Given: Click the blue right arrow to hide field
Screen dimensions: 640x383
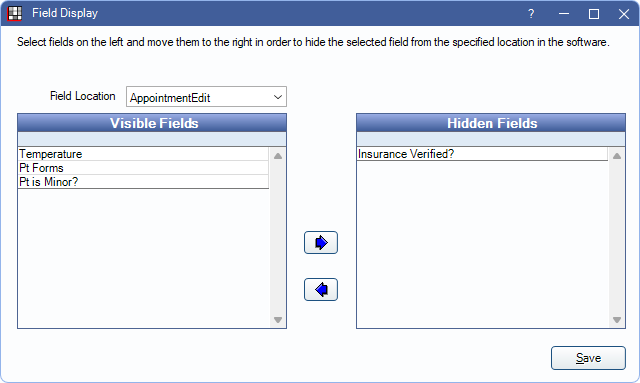Looking at the screenshot, I should pyautogui.click(x=321, y=243).
